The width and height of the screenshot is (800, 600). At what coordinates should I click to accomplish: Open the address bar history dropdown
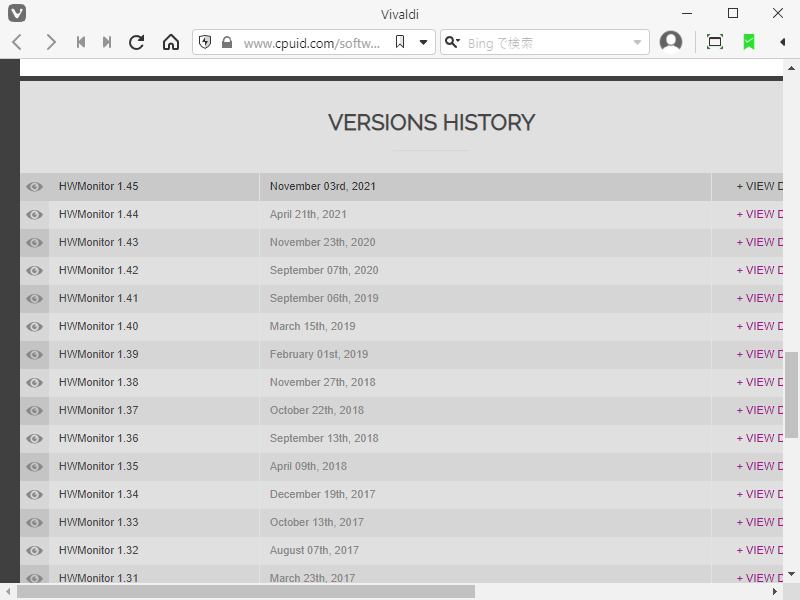pos(423,42)
